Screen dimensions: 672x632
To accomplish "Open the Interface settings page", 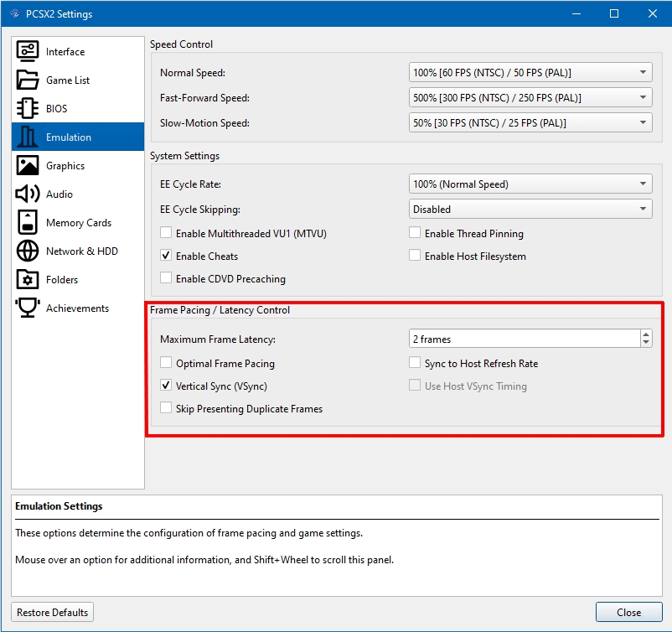I will coord(78,51).
